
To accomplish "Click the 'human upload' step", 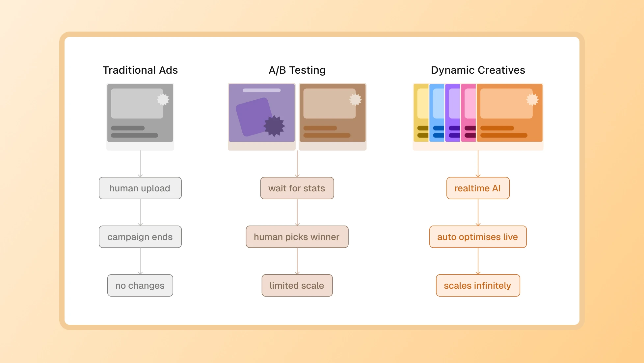I will (140, 188).
